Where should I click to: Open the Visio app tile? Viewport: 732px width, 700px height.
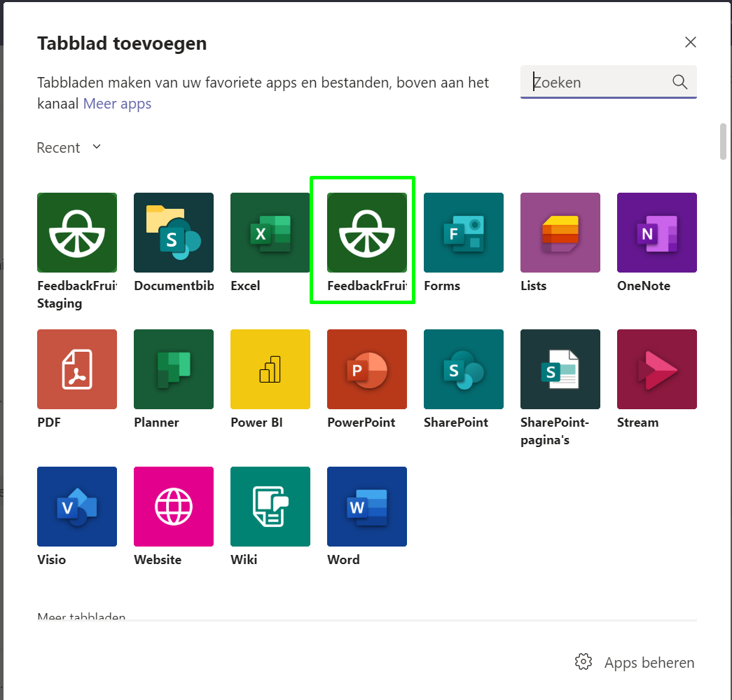pyautogui.click(x=77, y=507)
